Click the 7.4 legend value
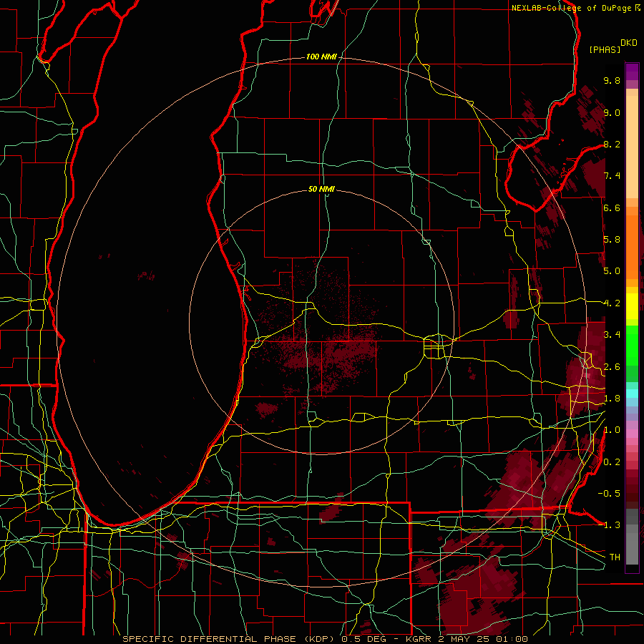This screenshot has width=644, height=644. pos(612,176)
